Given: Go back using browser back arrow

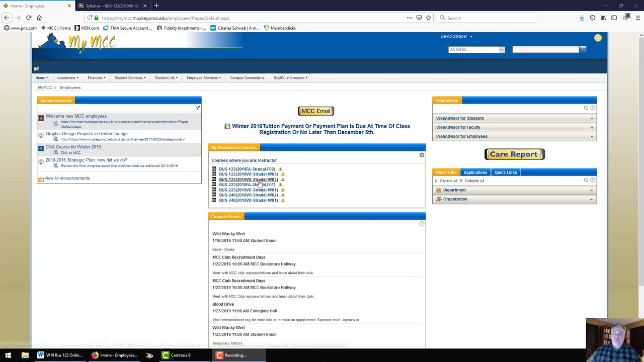Looking at the screenshot, I should pos(7,18).
